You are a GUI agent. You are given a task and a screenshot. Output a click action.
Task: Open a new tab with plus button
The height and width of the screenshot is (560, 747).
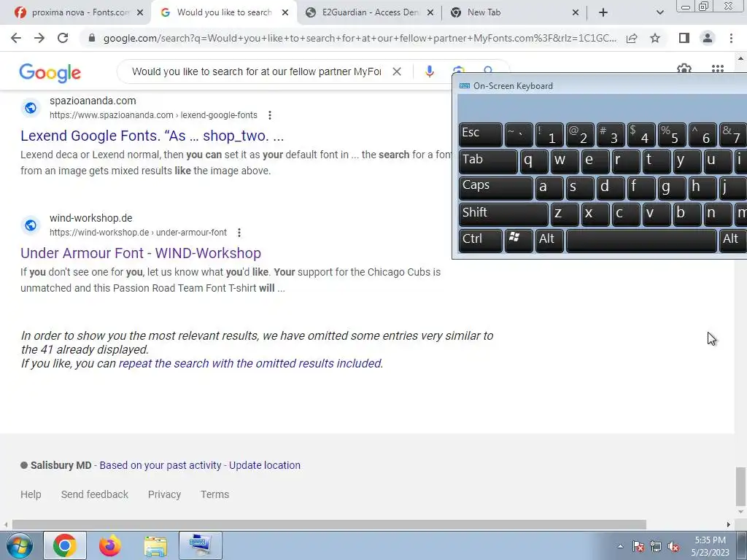click(603, 12)
